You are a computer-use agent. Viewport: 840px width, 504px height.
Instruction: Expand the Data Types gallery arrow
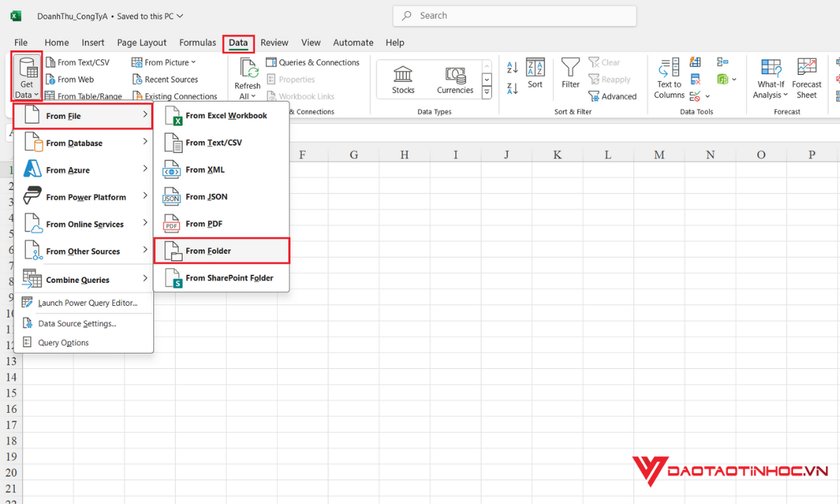tap(487, 92)
